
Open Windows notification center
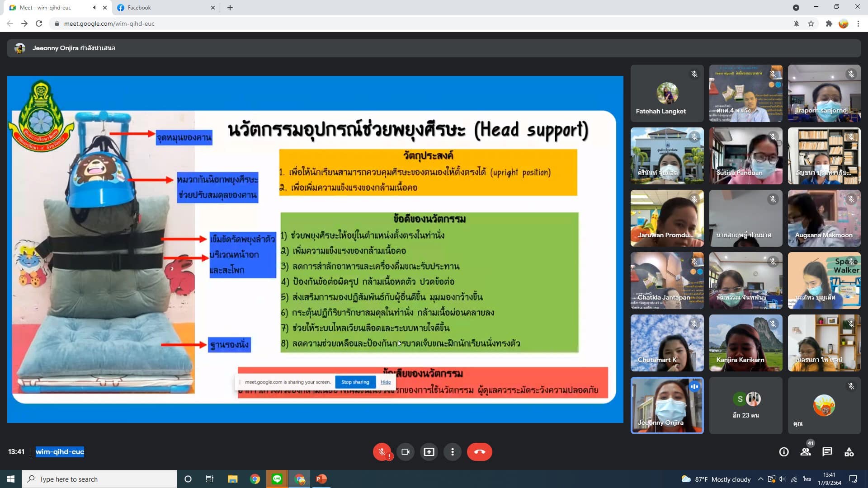point(853,479)
